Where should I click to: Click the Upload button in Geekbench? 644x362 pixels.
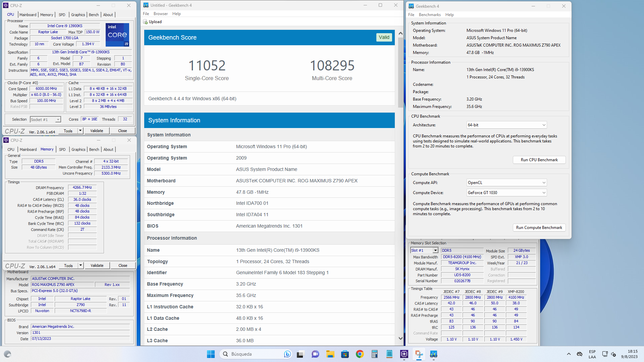click(153, 22)
